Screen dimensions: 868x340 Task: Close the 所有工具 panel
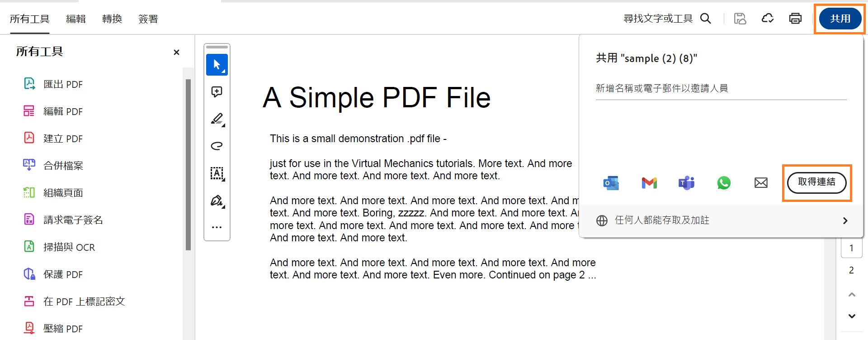tap(176, 53)
